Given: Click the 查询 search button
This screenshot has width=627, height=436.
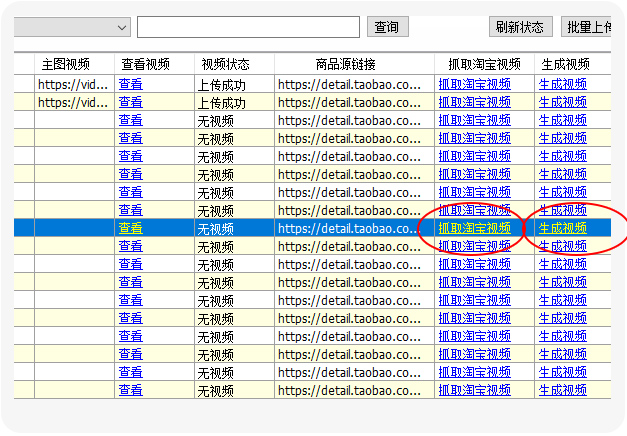Looking at the screenshot, I should coord(387,27).
